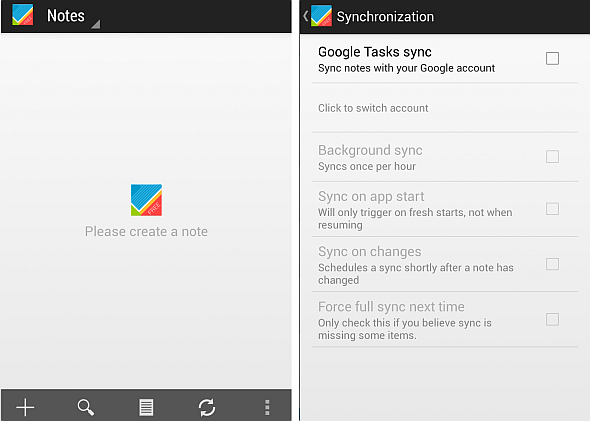
Task: Go back using the Synchronization back arrow
Action: (x=306, y=16)
